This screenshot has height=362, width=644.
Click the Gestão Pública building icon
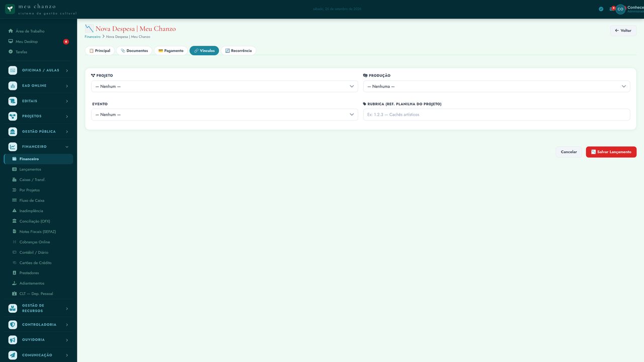click(x=13, y=132)
